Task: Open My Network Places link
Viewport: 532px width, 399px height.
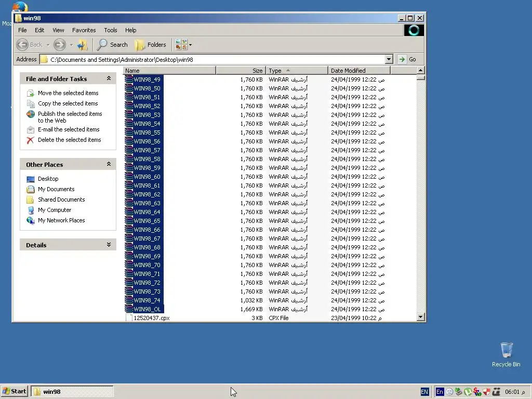Action: point(61,220)
